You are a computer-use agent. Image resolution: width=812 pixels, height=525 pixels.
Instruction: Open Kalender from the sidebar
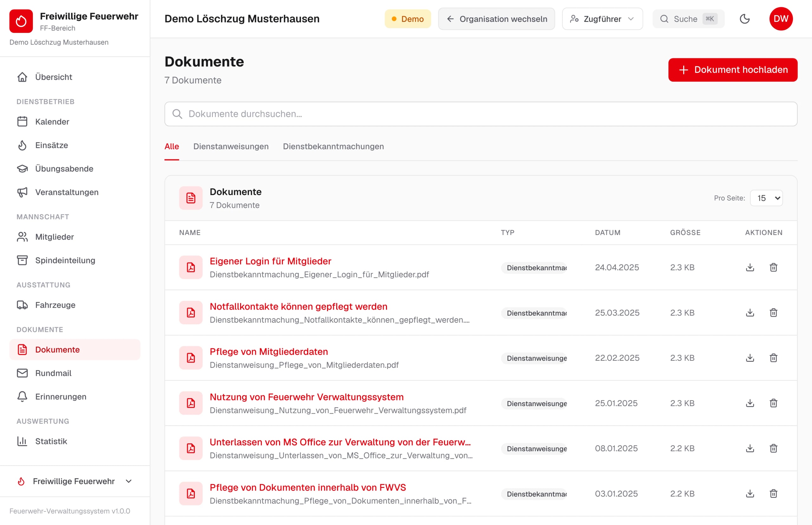[x=75, y=122]
